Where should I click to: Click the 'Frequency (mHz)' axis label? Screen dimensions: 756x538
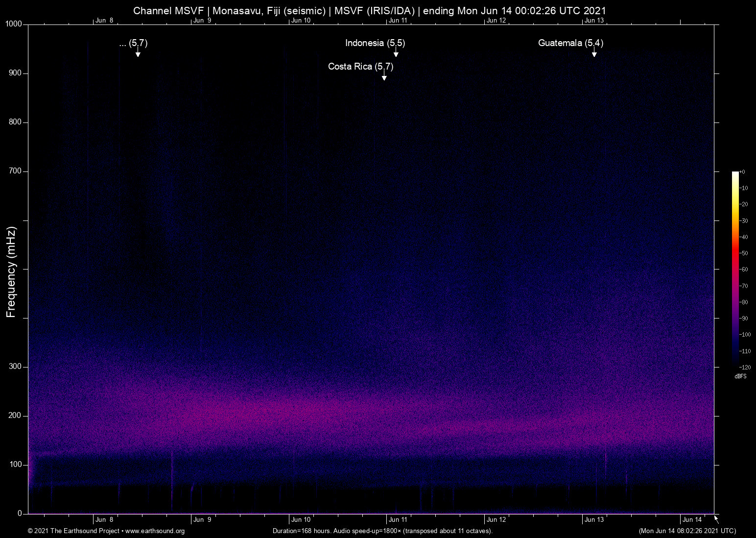pos(11,272)
